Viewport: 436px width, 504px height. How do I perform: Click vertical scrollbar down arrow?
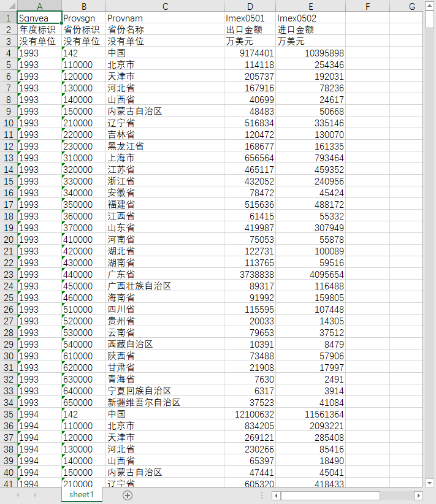[x=429, y=483]
